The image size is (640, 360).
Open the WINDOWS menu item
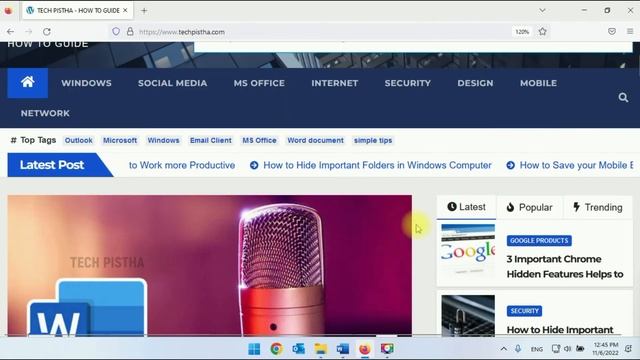[87, 83]
